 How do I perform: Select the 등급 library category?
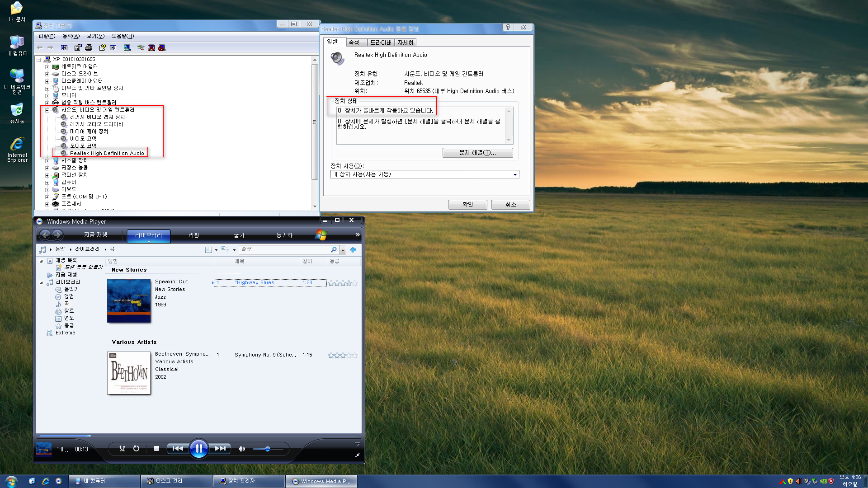click(x=69, y=325)
